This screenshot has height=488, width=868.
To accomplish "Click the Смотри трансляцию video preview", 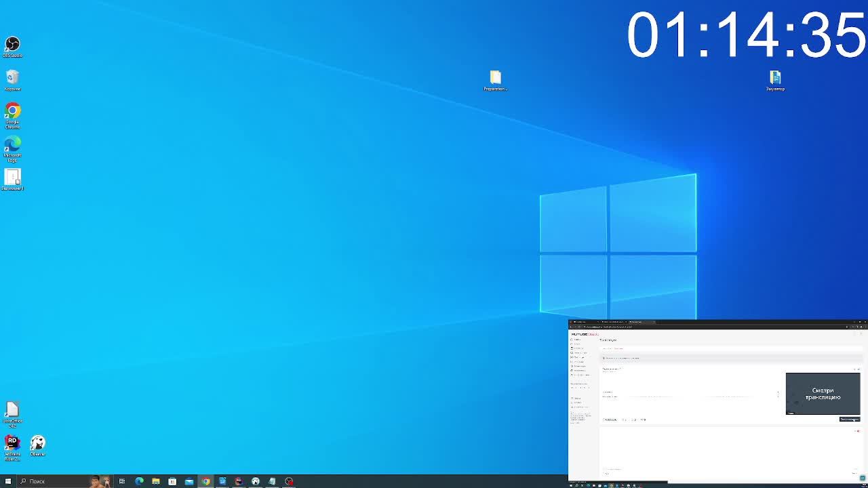I will coord(823,393).
